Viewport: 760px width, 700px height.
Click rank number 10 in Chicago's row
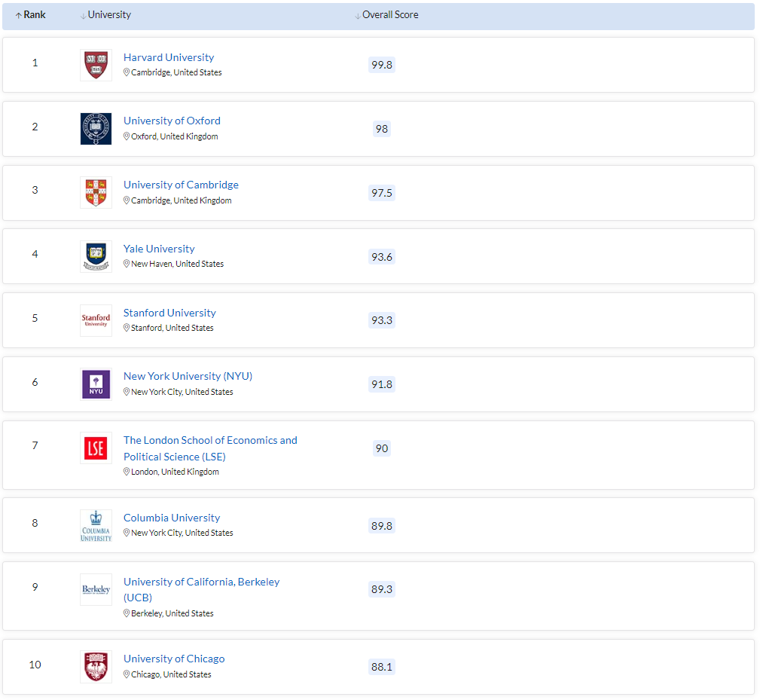(x=35, y=665)
